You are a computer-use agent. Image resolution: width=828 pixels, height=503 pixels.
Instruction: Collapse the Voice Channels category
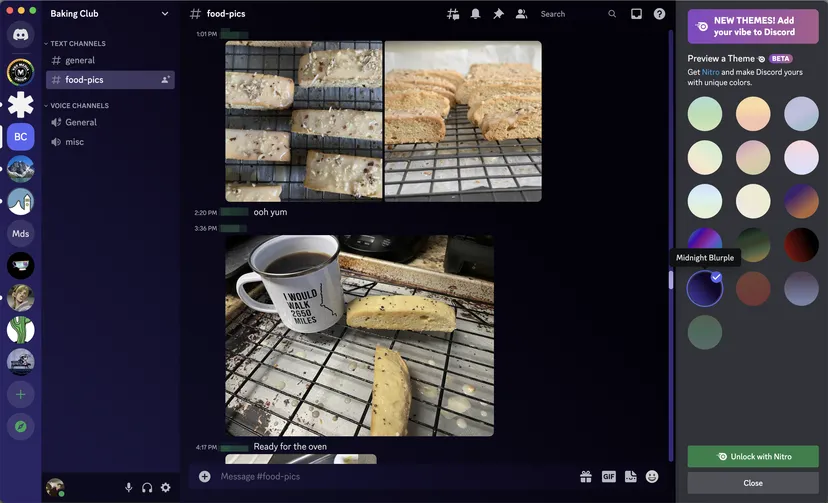79,106
